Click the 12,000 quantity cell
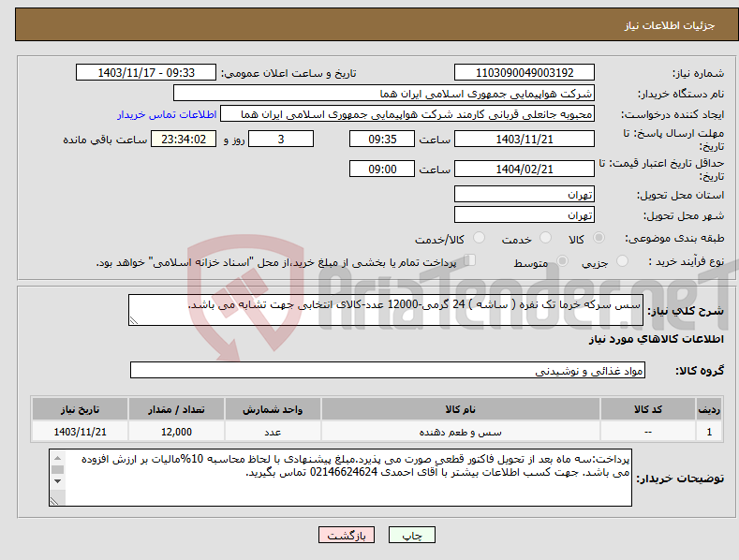The width and height of the screenshot is (739, 560). (x=176, y=432)
